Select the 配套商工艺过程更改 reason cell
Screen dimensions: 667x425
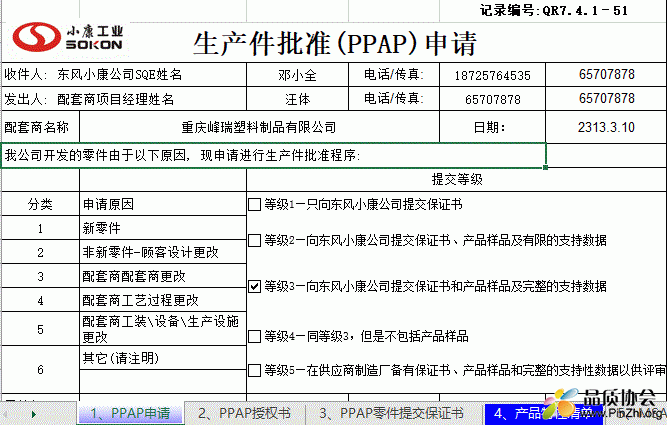[x=163, y=300]
